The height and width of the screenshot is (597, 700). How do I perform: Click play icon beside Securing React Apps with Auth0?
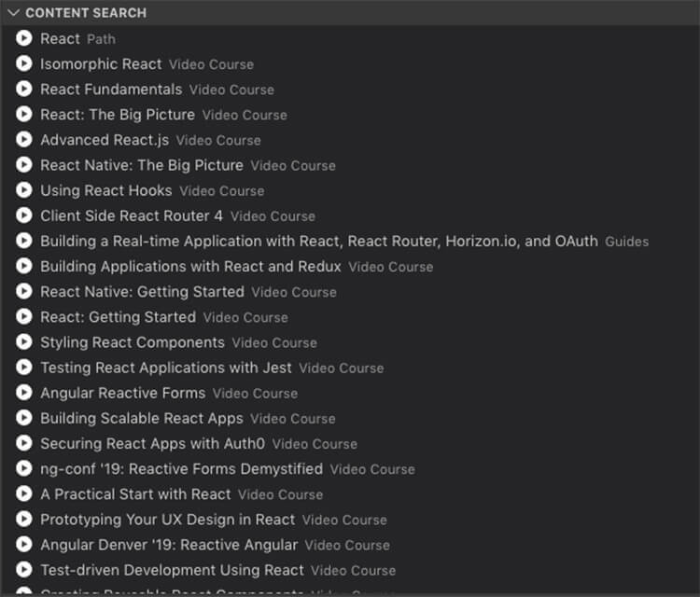click(24, 443)
